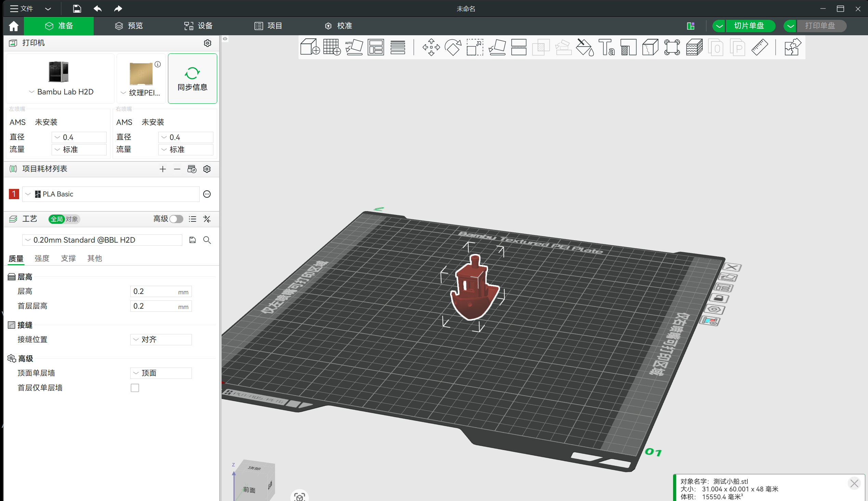This screenshot has width=868, height=501.
Task: Click the 同步信息 sync button
Action: pos(192,78)
